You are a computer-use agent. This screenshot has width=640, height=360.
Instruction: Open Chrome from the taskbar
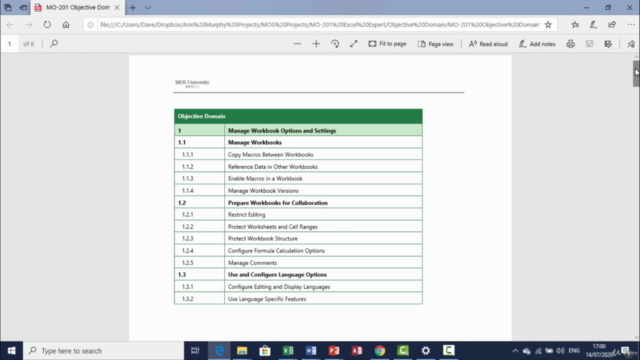[x=380, y=351]
